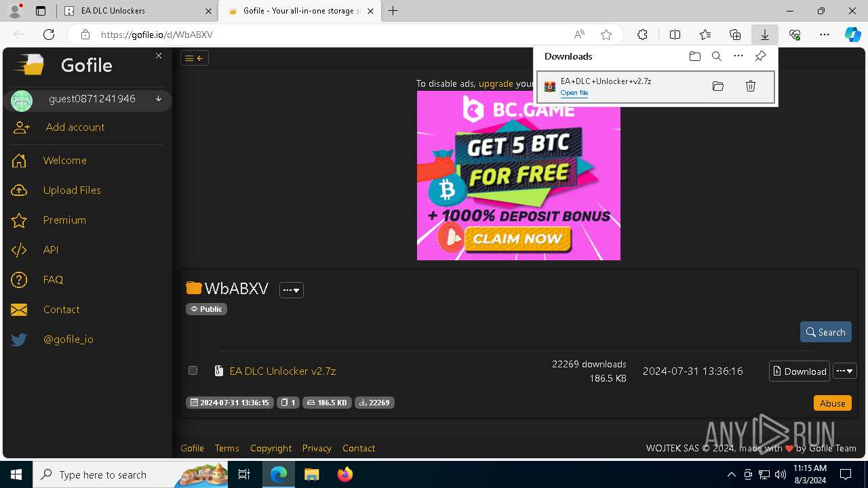Image resolution: width=868 pixels, height=488 pixels.
Task: Download EA DLC Unlocker v2.7z
Action: (x=800, y=371)
